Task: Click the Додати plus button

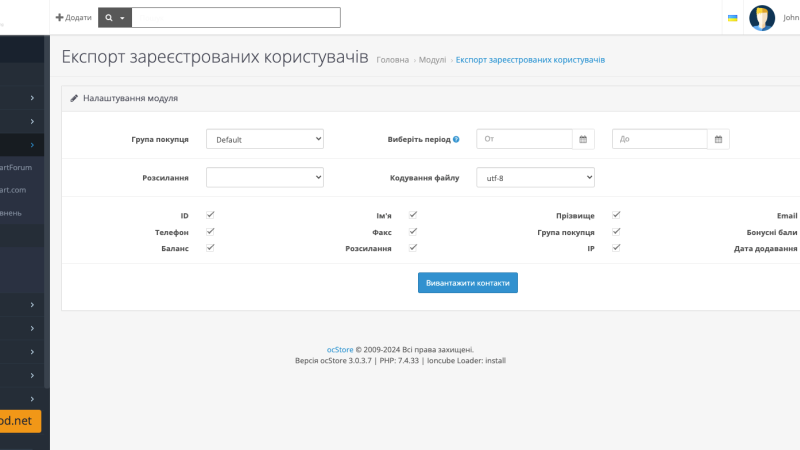Action: point(73,17)
